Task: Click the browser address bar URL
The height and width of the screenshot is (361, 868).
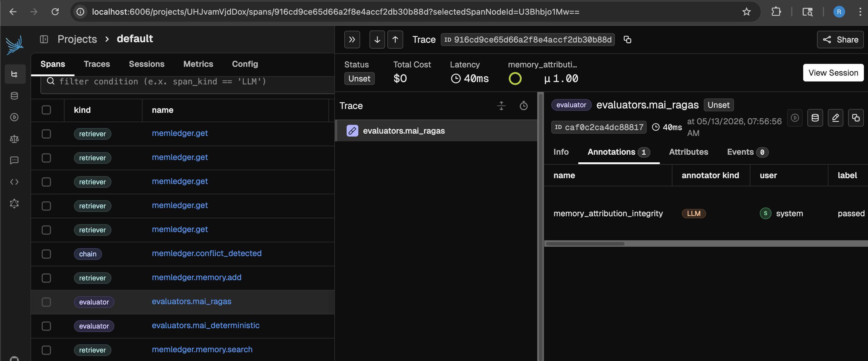Action: (x=335, y=12)
